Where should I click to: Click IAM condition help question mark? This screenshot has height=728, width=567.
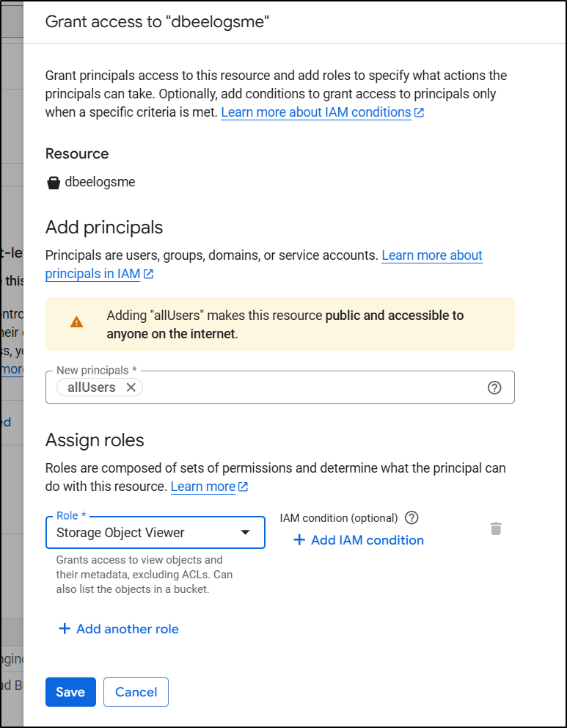pos(411,517)
